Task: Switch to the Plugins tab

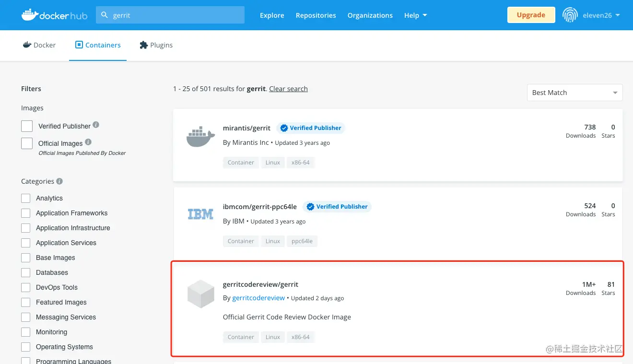Action: [x=156, y=45]
